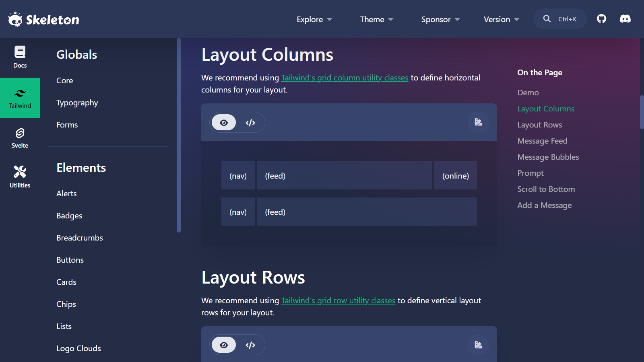
Task: Click the search magnifier icon
Action: pos(547,19)
